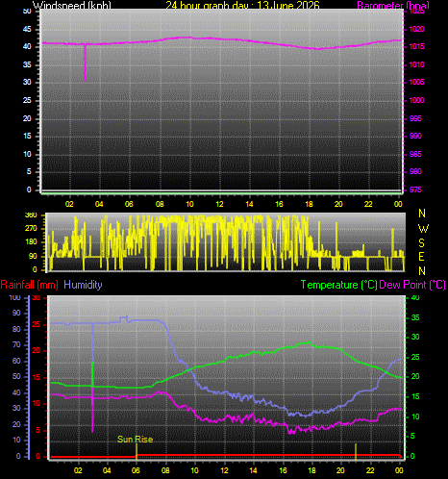Image resolution: width=448 pixels, height=479 pixels.
Task: Click the W compass letter beside direction chart
Action: (x=423, y=228)
